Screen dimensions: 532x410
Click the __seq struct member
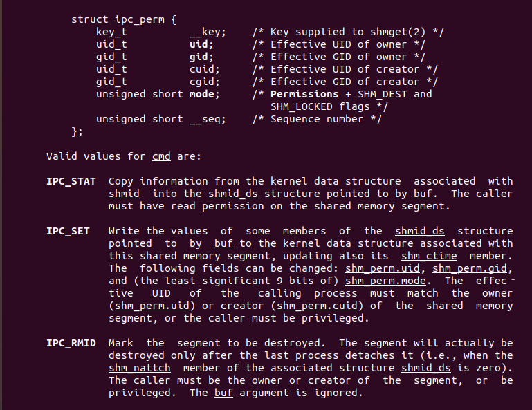(205, 120)
